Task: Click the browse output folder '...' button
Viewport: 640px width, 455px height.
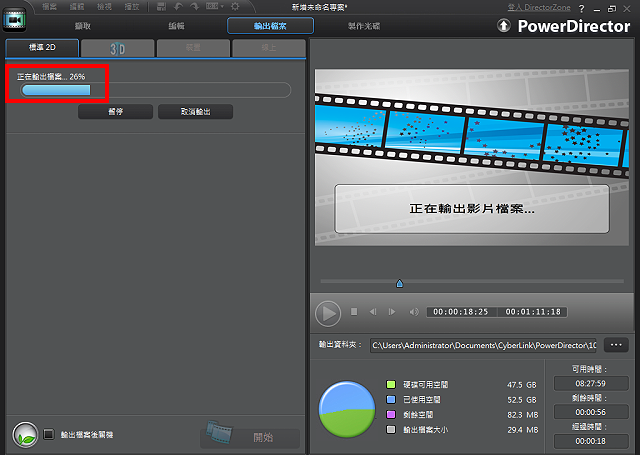Action: (x=616, y=345)
